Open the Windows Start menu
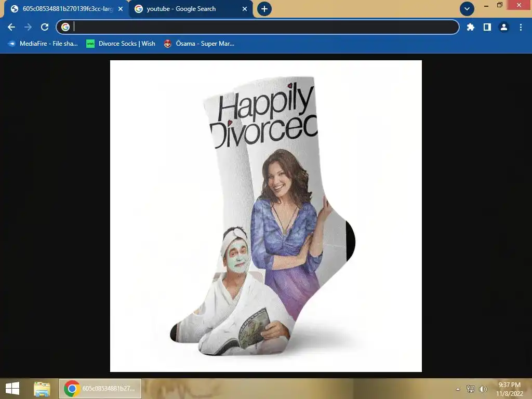Viewport: 532px width, 399px height. click(12, 389)
